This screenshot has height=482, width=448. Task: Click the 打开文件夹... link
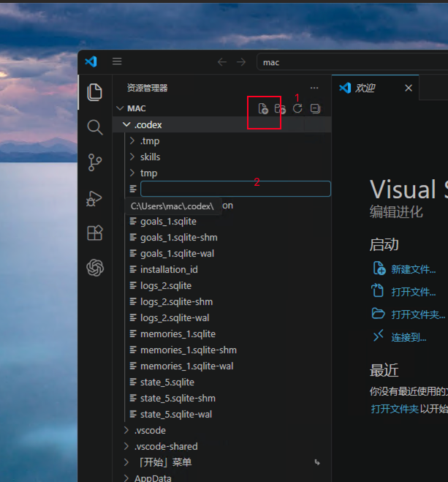[418, 315]
